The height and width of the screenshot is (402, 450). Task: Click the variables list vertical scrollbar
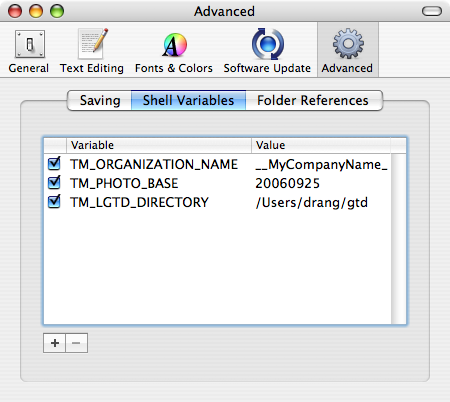pos(399,239)
